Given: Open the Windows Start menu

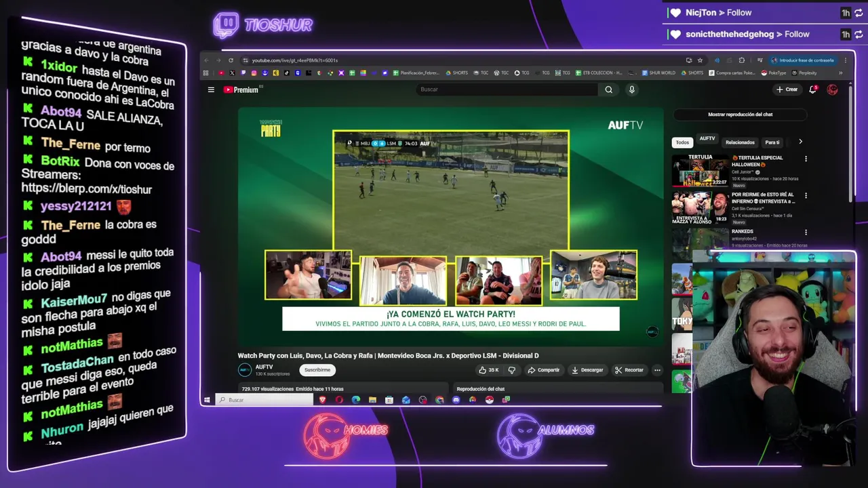Looking at the screenshot, I should [x=207, y=400].
